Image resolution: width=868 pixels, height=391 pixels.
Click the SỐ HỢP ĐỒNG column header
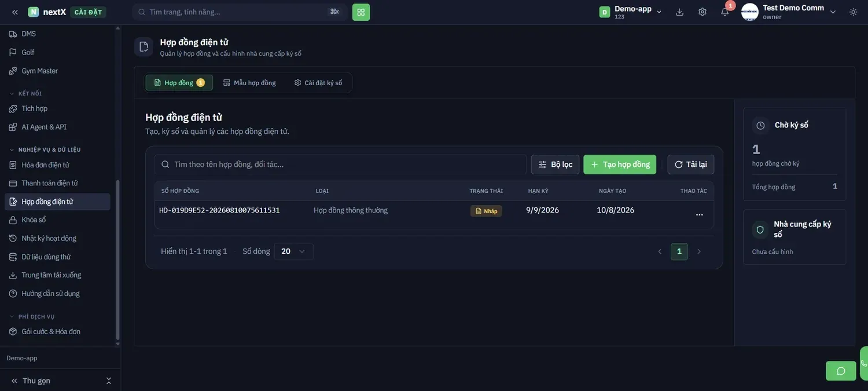click(x=180, y=191)
